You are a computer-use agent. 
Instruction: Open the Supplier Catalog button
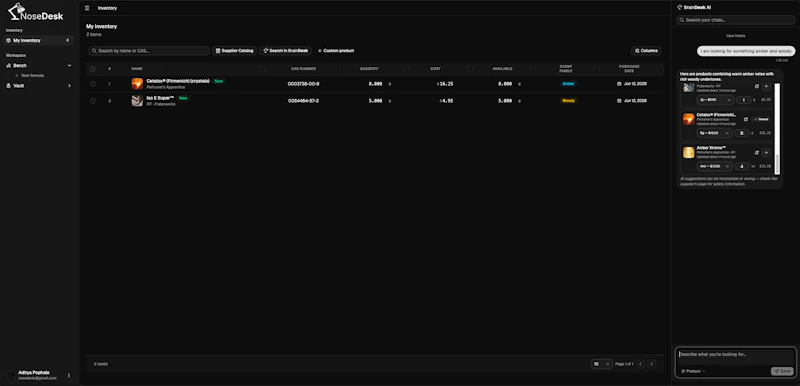pyautogui.click(x=234, y=51)
